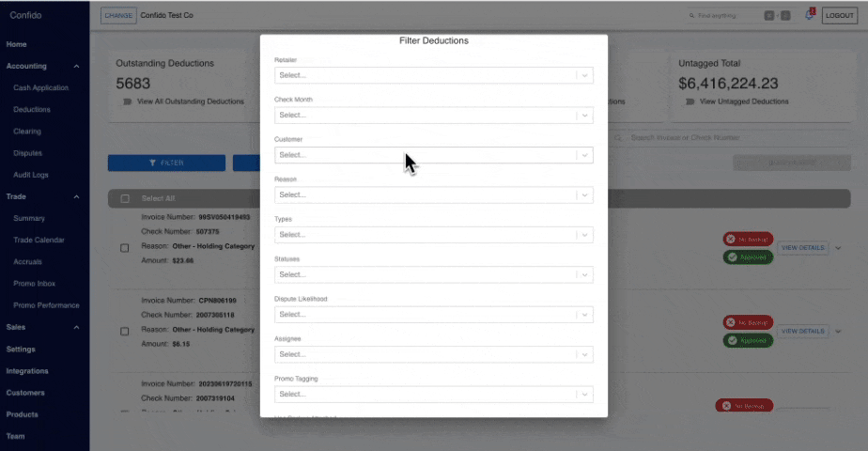Image resolution: width=868 pixels, height=451 pixels.
Task: Click Approved badge for invoice CPN806199
Action: coord(748,340)
